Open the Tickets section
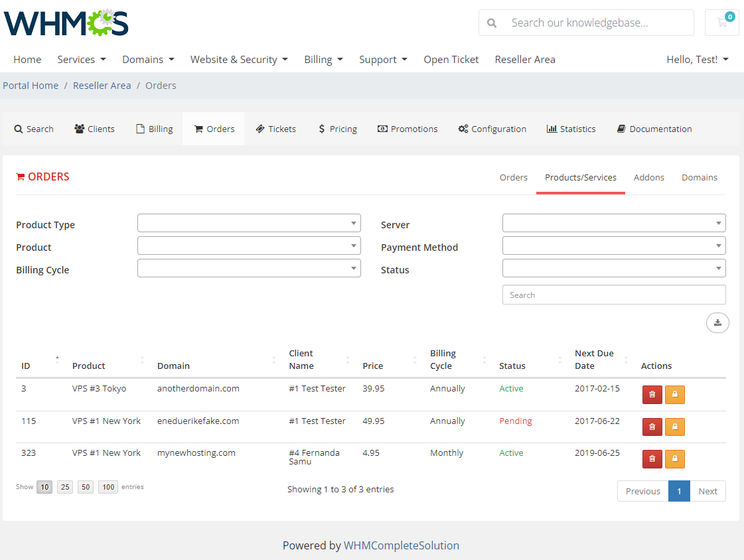744x560 pixels. tap(275, 129)
